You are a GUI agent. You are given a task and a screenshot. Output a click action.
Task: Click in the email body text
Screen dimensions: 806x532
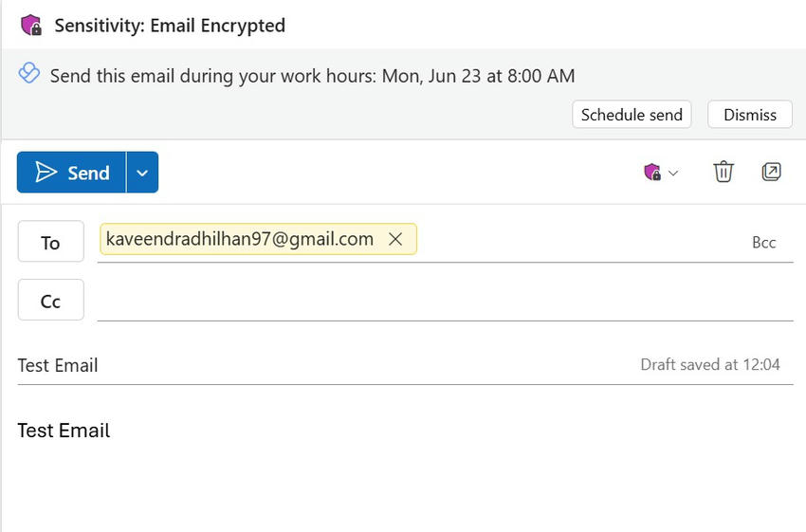click(64, 431)
